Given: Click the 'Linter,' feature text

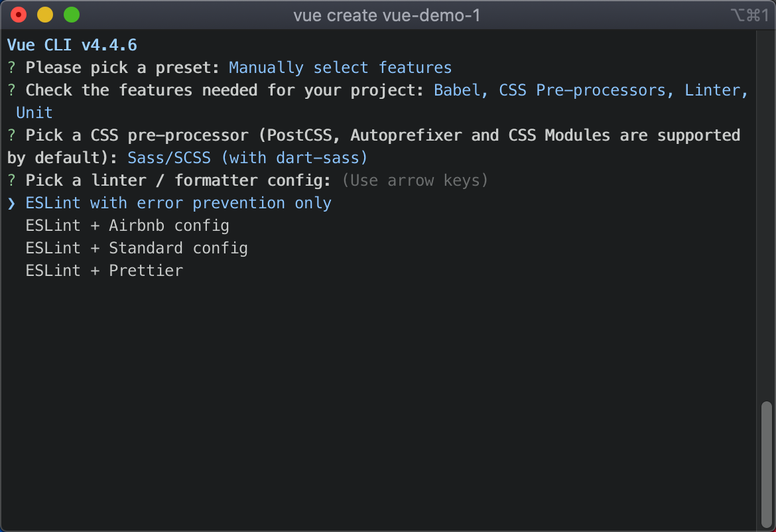Looking at the screenshot, I should [716, 91].
